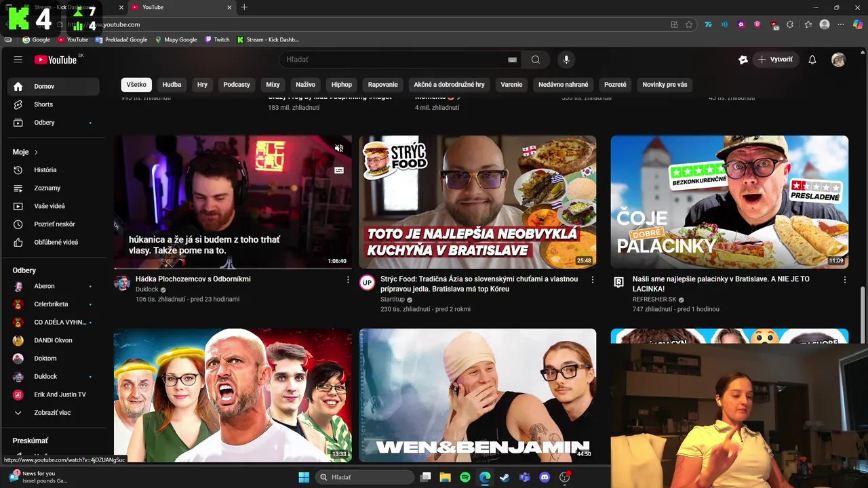Open the Strýc Food video thumbnail

click(477, 202)
